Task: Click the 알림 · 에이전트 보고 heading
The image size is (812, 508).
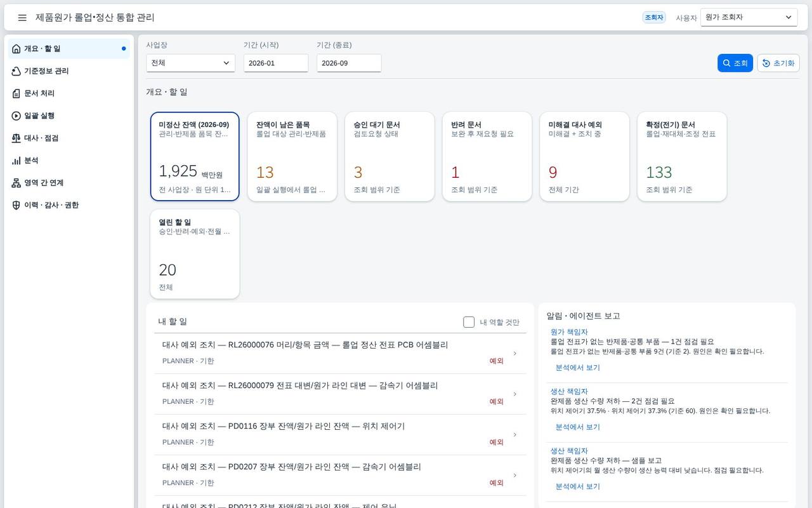Action: (x=584, y=316)
